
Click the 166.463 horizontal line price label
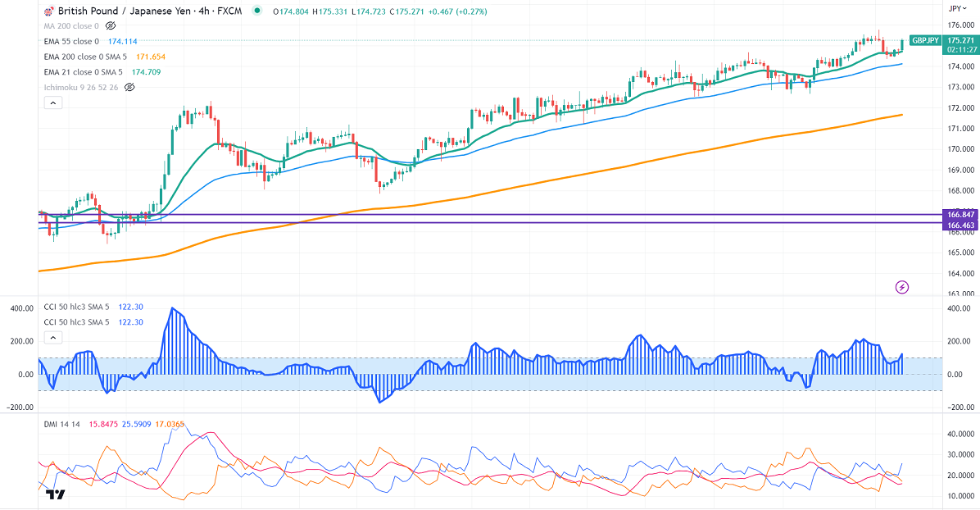point(960,225)
